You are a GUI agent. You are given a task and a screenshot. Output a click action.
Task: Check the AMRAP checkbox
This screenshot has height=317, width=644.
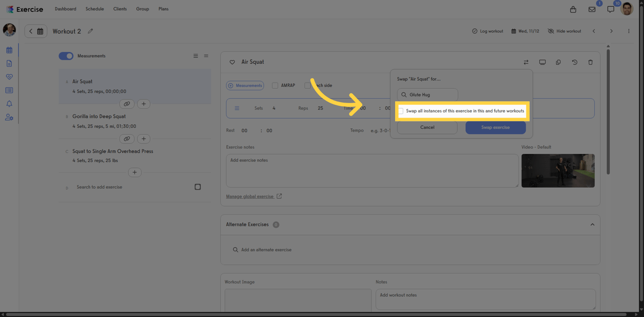coord(275,85)
